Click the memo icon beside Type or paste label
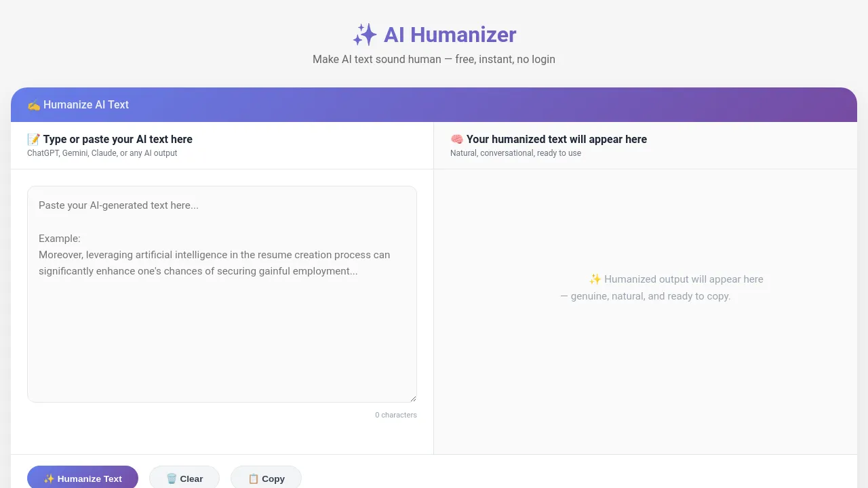Image resolution: width=868 pixels, height=488 pixels. (x=34, y=139)
